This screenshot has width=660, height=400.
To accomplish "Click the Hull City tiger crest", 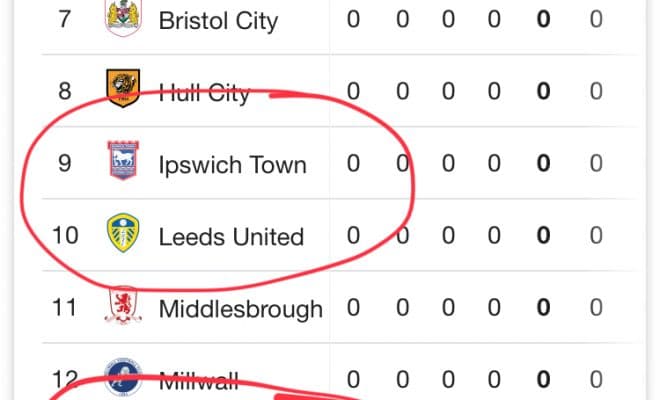I will pyautogui.click(x=123, y=88).
